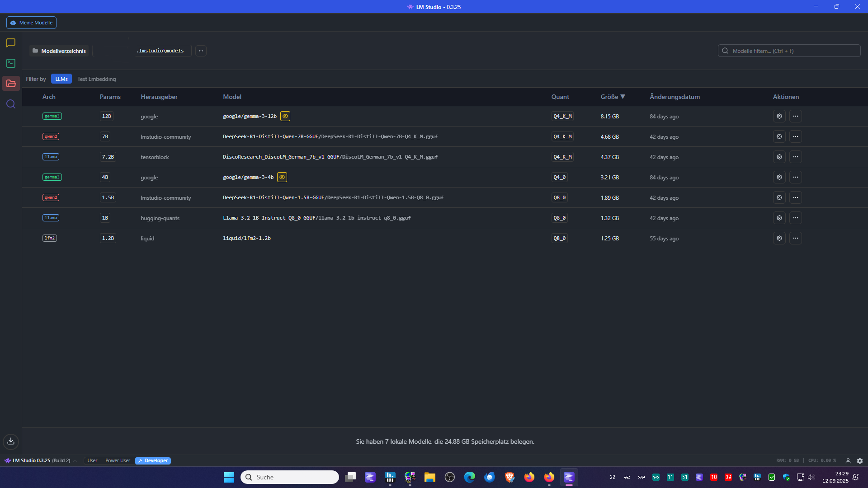The image size is (868, 488).
Task: Open app settings gear in status bar
Action: 860,460
